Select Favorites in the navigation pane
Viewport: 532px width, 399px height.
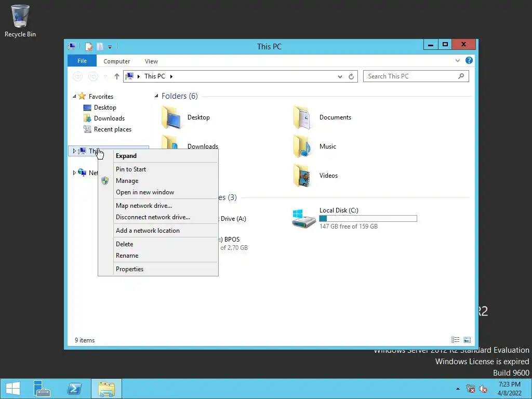point(101,97)
